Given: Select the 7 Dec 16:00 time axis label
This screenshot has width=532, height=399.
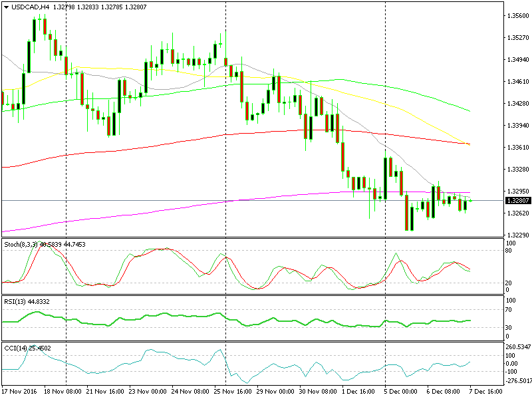Looking at the screenshot, I should (486, 392).
